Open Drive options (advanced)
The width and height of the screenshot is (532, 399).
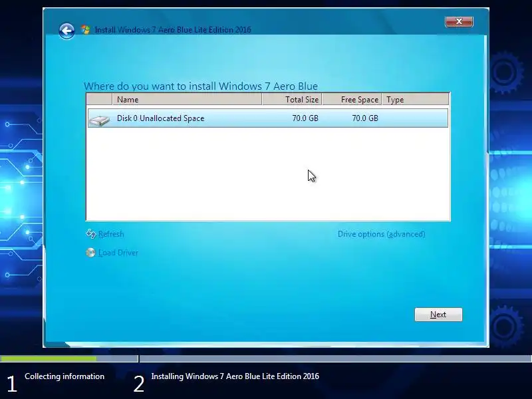[381, 234]
